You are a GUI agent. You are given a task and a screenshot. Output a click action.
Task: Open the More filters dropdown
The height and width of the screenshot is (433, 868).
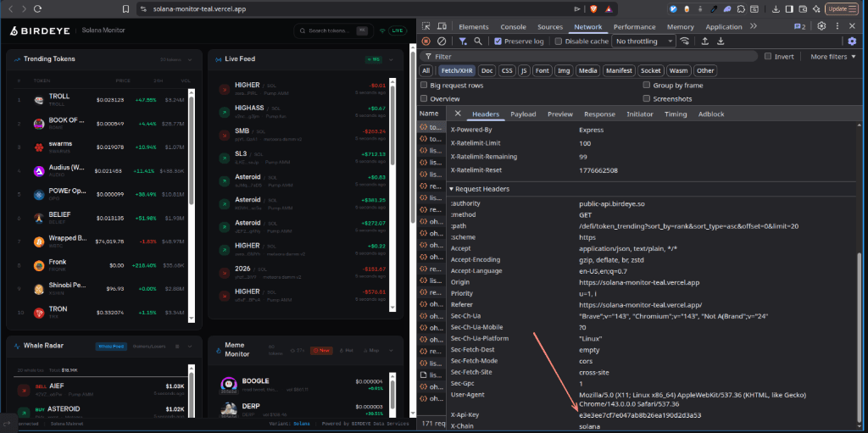pyautogui.click(x=833, y=57)
